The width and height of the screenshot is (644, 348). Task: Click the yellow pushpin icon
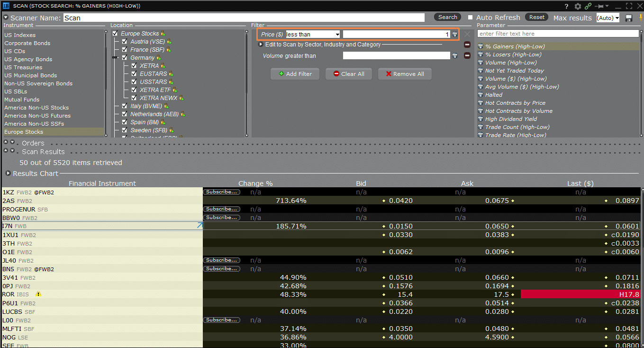point(641,18)
